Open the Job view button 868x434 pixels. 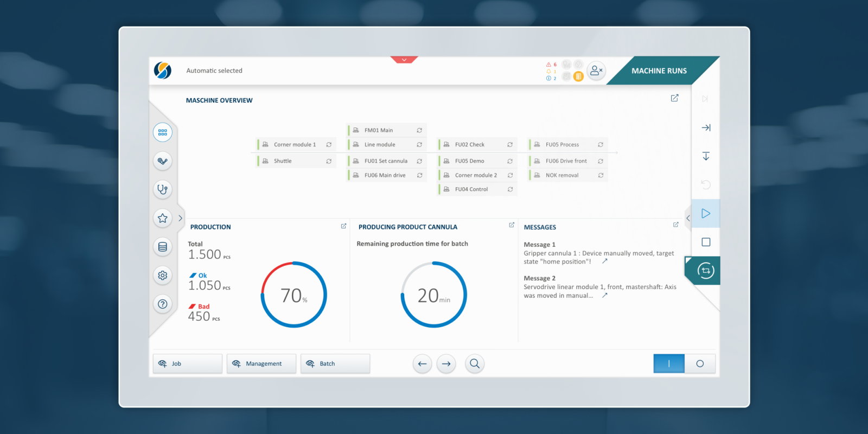click(187, 363)
